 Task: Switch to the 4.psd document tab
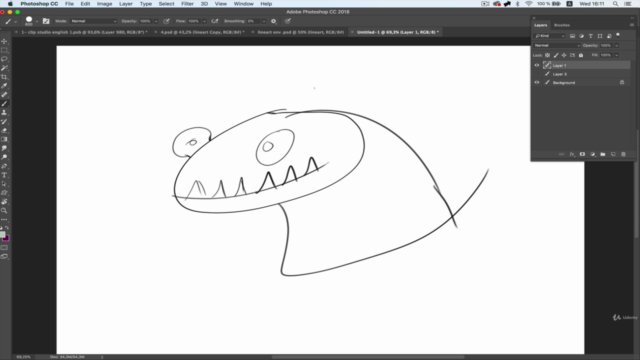(202, 32)
